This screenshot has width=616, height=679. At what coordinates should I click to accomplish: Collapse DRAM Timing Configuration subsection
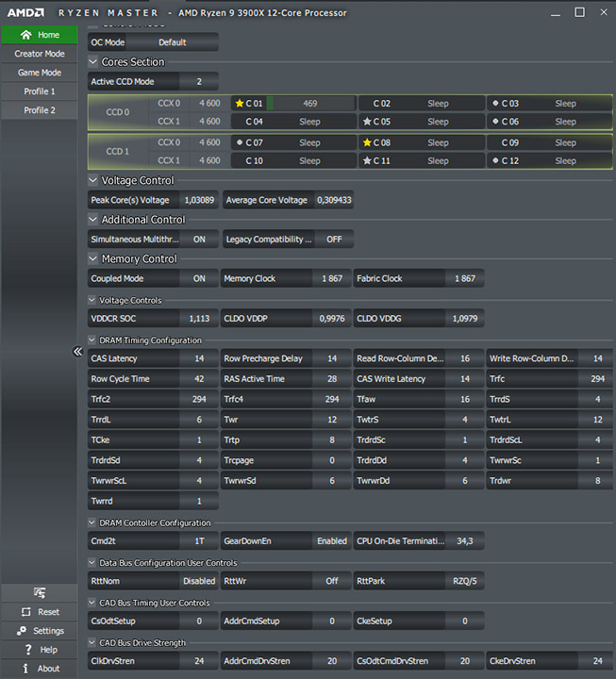[x=92, y=339]
